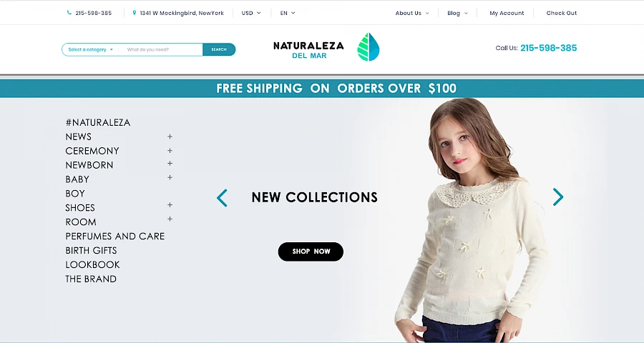Open the USD currency dropdown
The height and width of the screenshot is (343, 644).
click(x=251, y=13)
